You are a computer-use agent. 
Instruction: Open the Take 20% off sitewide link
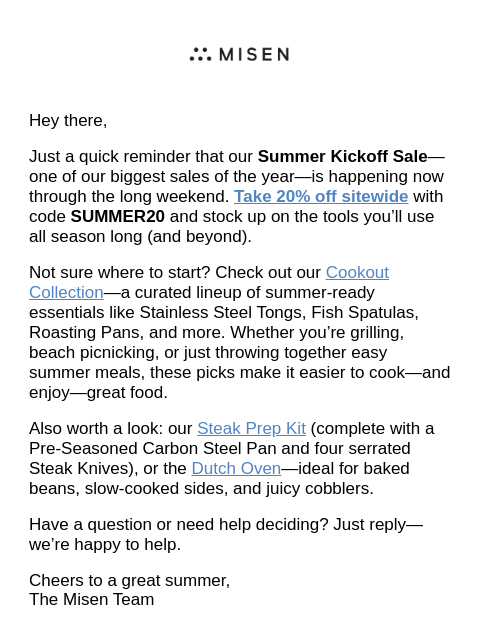(x=321, y=196)
